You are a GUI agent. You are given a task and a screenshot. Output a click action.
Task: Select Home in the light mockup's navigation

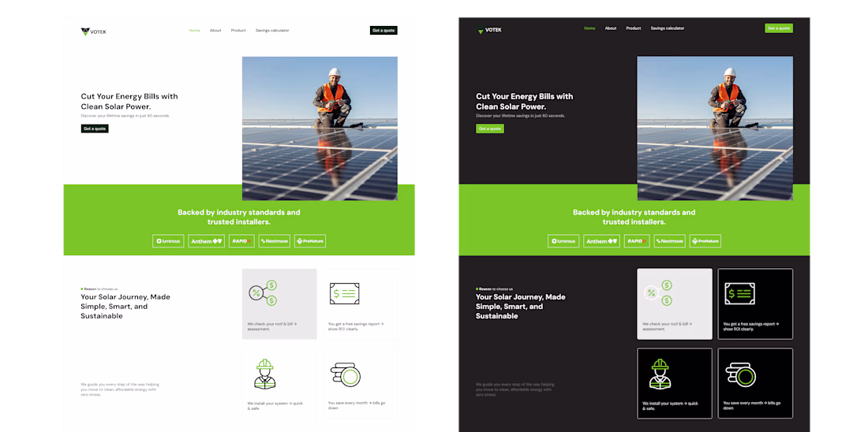pyautogui.click(x=194, y=31)
